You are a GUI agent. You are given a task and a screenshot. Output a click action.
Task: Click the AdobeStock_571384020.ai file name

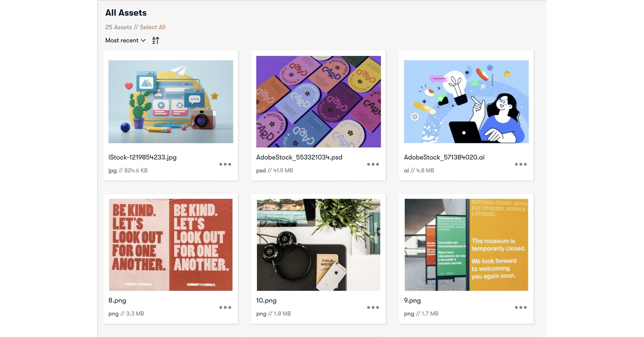(444, 157)
